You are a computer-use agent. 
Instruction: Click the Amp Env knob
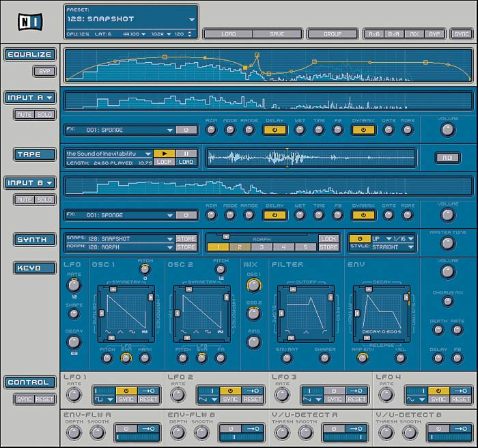(x=363, y=359)
